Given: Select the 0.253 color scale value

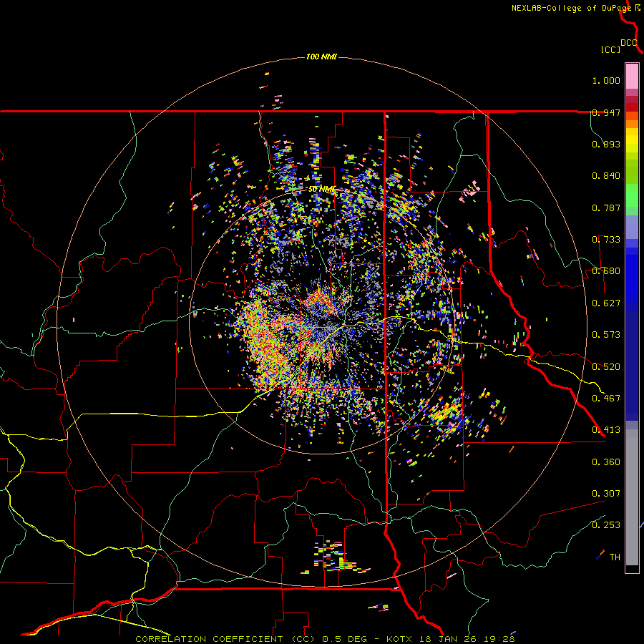Looking at the screenshot, I should (x=606, y=525).
